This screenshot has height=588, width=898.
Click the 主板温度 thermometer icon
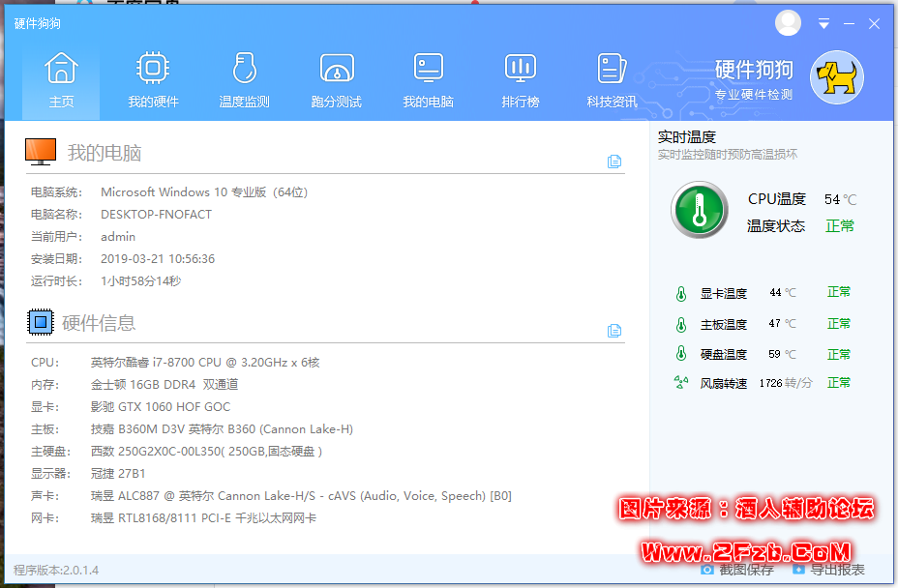pyautogui.click(x=680, y=324)
